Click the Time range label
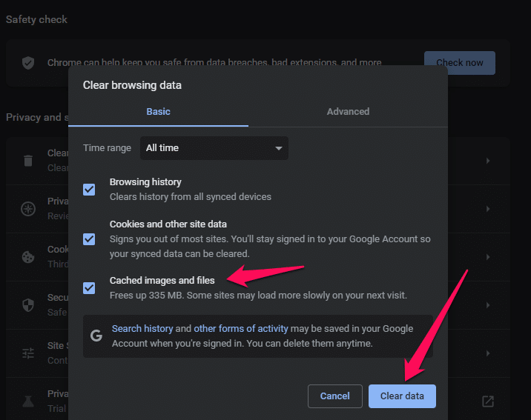The image size is (531, 420). pos(107,148)
